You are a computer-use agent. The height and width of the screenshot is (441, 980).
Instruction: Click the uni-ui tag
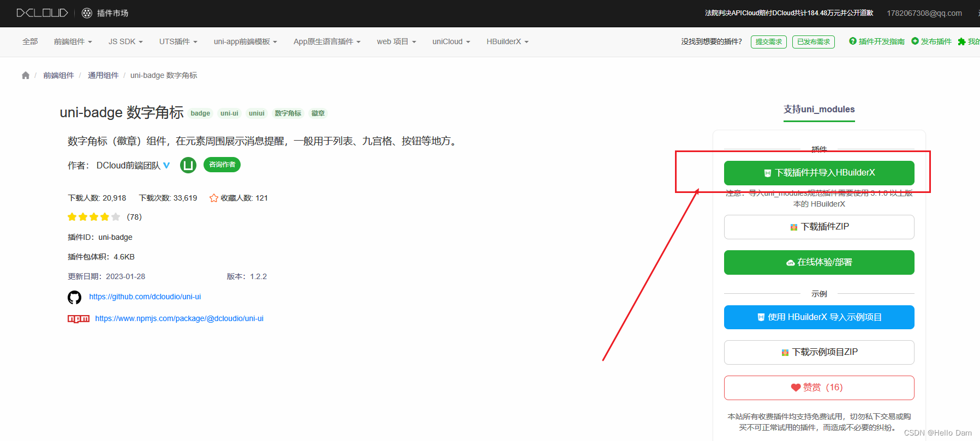pos(229,113)
